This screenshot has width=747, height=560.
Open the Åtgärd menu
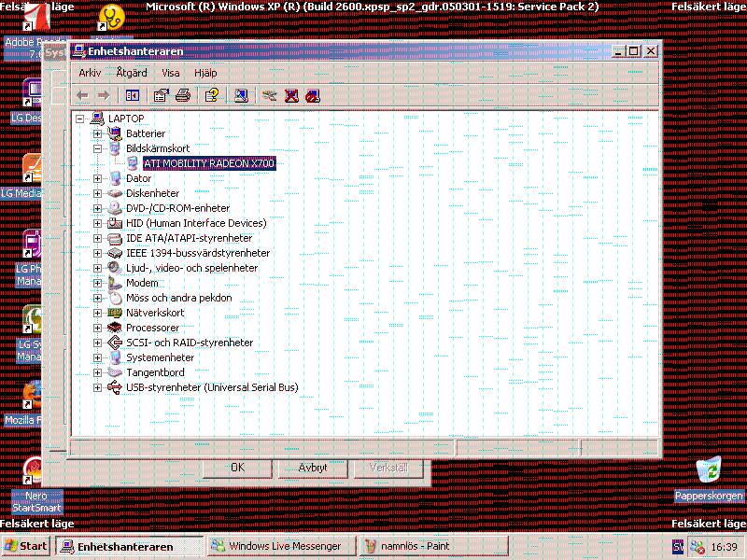point(132,73)
